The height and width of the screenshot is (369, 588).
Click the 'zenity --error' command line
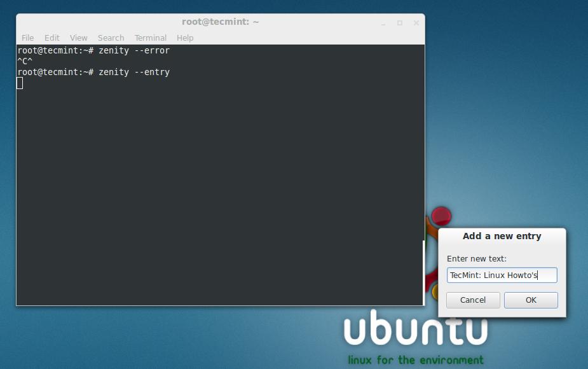[x=93, y=50]
